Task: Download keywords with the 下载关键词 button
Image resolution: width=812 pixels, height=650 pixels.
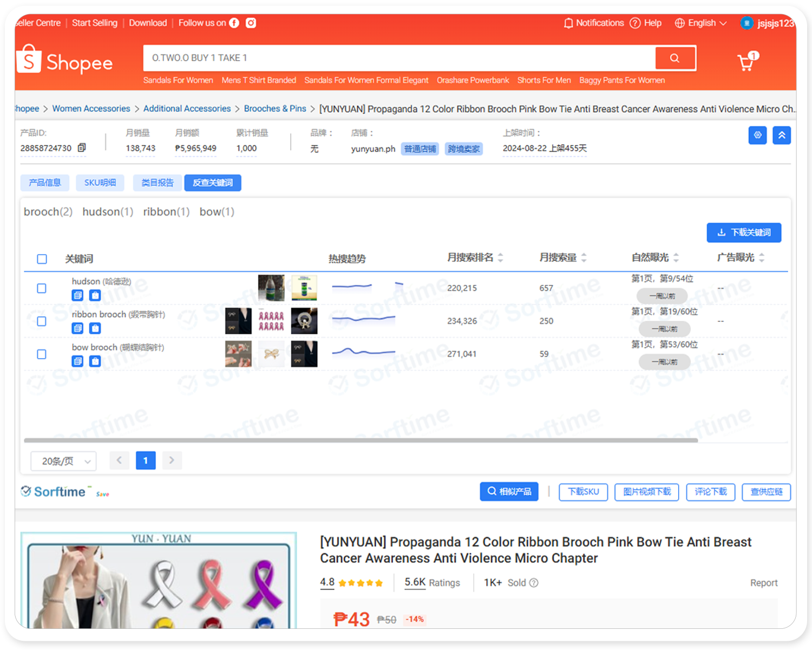Action: 744,232
